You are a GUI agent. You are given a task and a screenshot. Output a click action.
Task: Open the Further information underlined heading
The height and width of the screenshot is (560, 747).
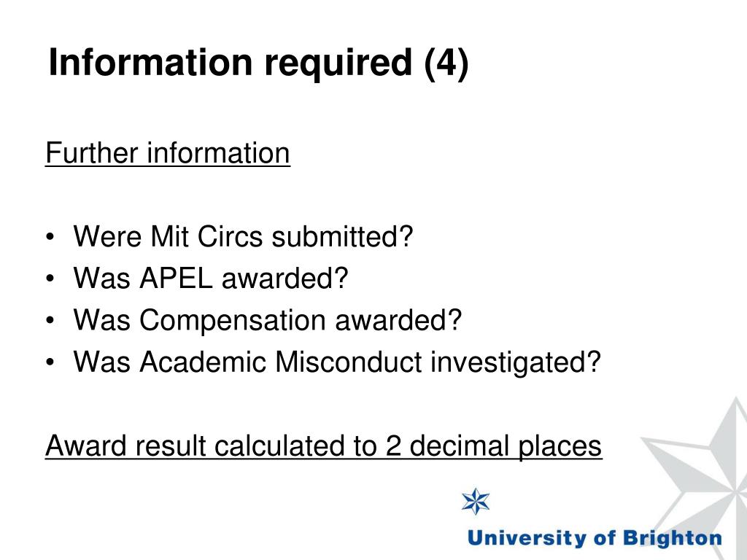pos(168,153)
